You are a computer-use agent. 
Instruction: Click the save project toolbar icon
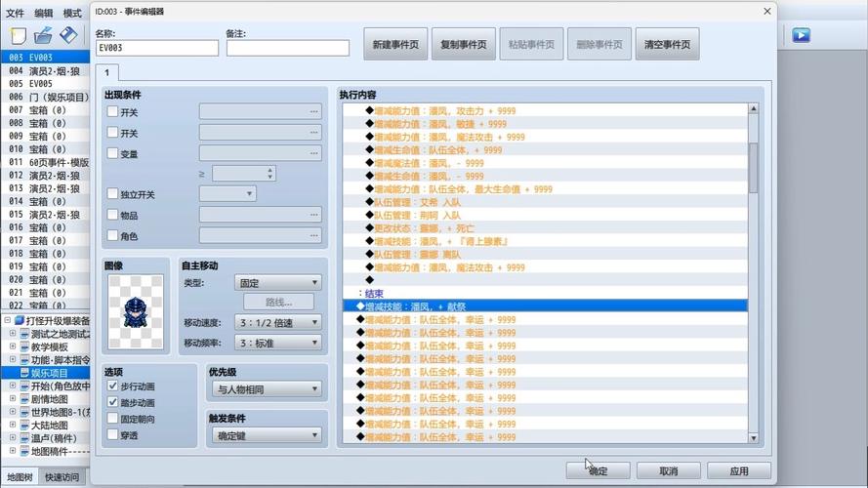(68, 35)
